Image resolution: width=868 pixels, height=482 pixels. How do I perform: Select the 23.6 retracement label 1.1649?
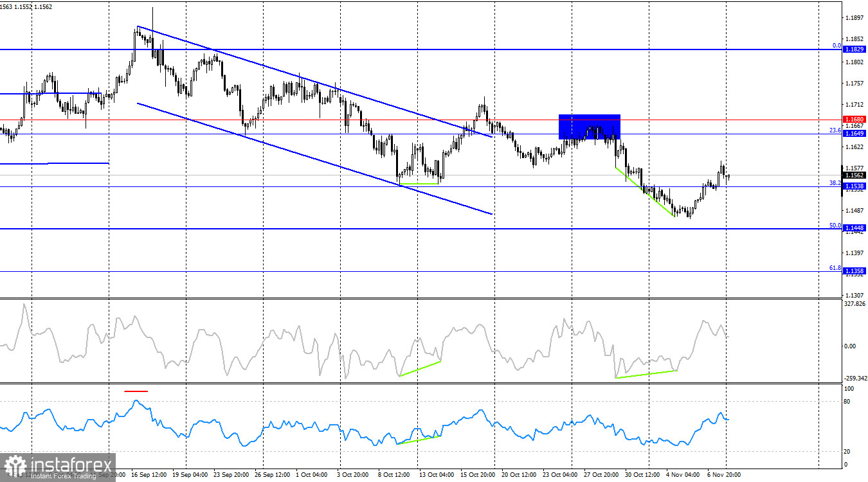click(x=855, y=132)
